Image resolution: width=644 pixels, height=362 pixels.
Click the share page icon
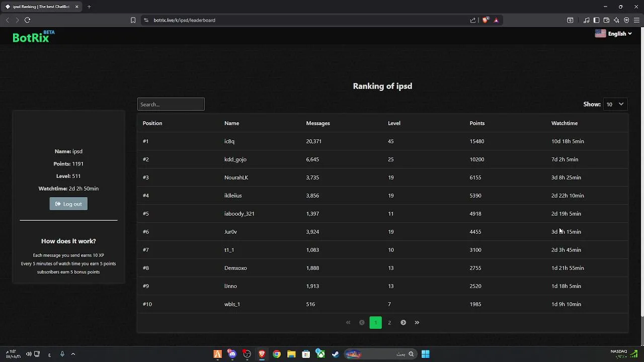click(x=473, y=20)
